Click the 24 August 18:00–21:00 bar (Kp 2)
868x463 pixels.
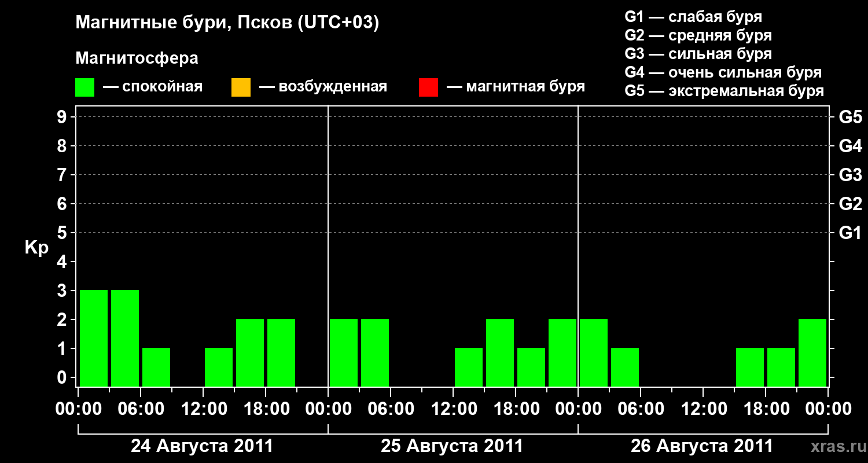(x=281, y=352)
